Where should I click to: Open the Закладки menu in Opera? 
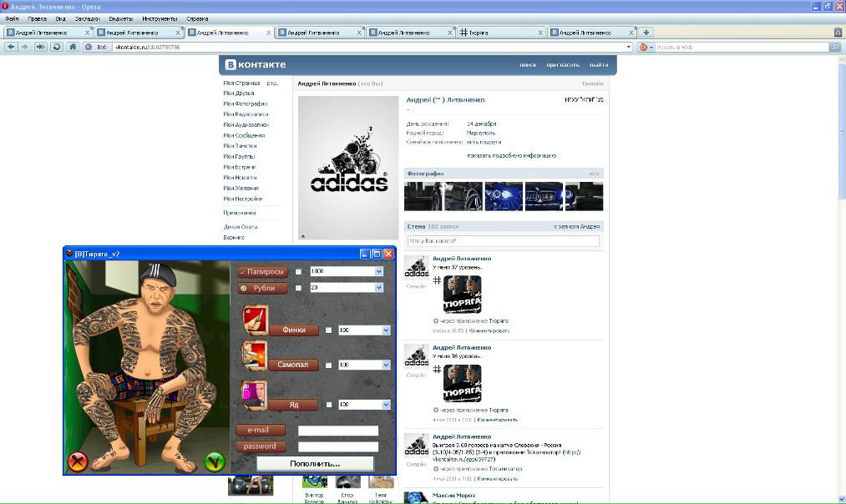pyautogui.click(x=88, y=18)
